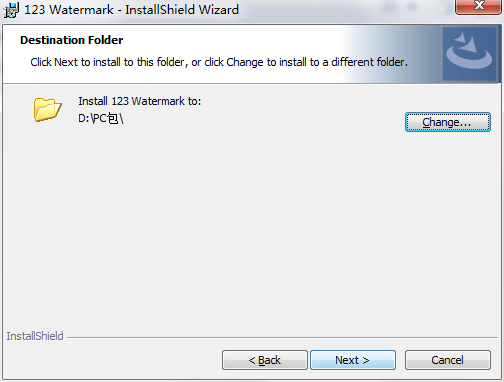Viewport: 504px width, 382px height.
Task: Click the empty space left of the Back button
Action: [x=113, y=360]
